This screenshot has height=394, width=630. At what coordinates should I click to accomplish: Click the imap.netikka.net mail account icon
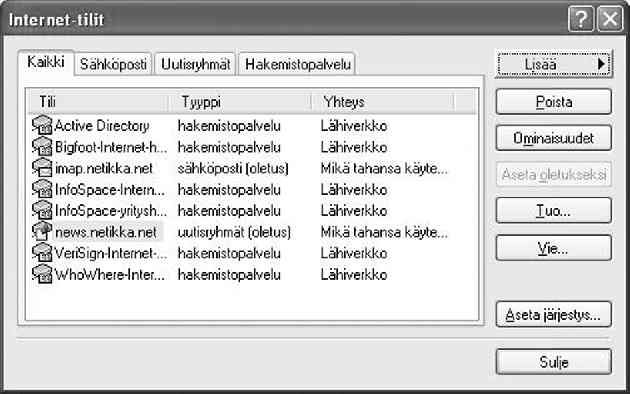42,167
